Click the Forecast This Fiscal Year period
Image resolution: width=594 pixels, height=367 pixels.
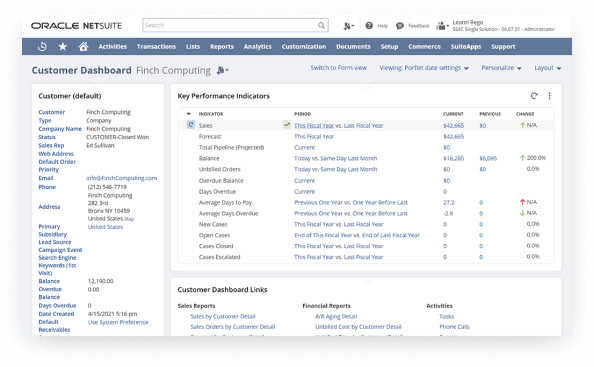point(314,136)
